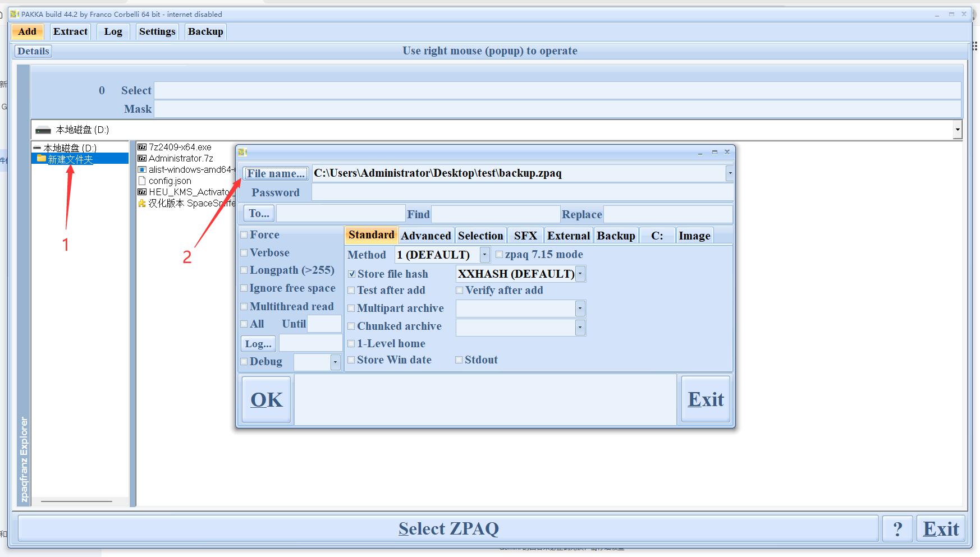Image resolution: width=980 pixels, height=557 pixels.
Task: Click the HEU_KMS_Activator file icon
Action: (x=142, y=192)
